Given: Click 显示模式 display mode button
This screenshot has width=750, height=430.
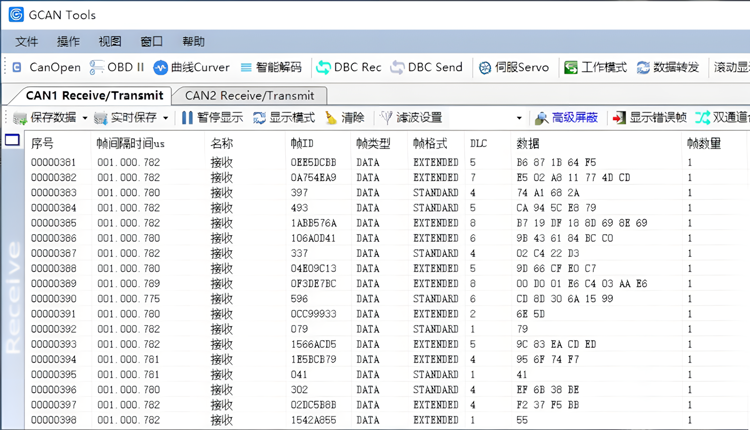Looking at the screenshot, I should click(283, 118).
